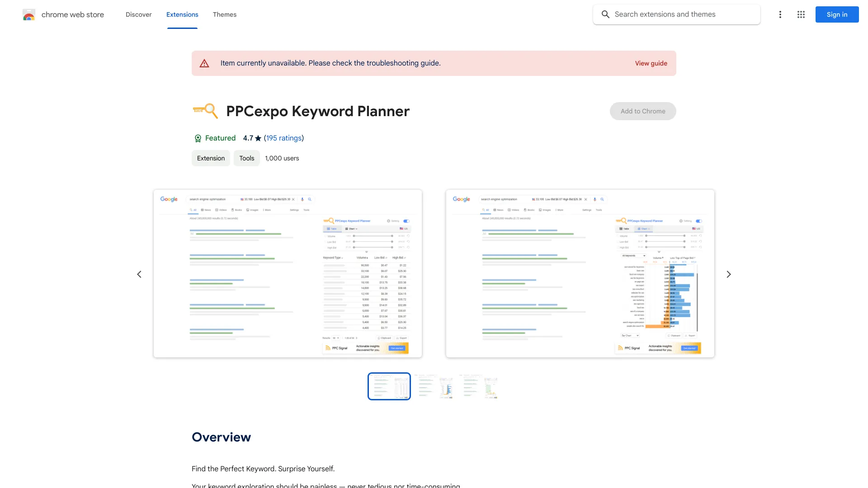The height and width of the screenshot is (488, 868).
Task: Click the right arrow to advance carousel
Action: click(x=728, y=274)
